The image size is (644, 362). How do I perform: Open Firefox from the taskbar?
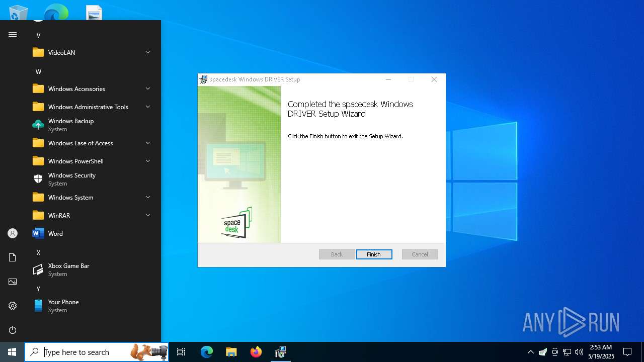pos(256,352)
